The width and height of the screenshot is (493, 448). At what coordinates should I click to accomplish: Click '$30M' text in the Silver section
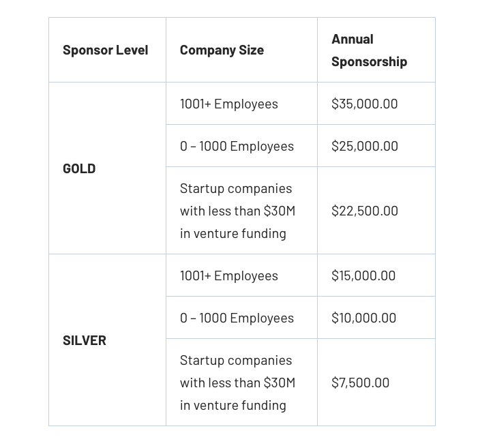click(280, 383)
